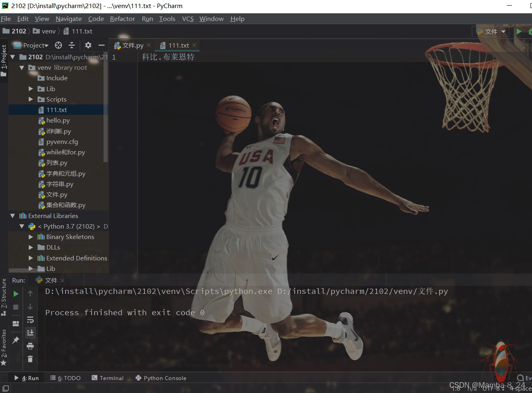Open the Python Console tool window
This screenshot has width=532, height=393.
pyautogui.click(x=161, y=378)
